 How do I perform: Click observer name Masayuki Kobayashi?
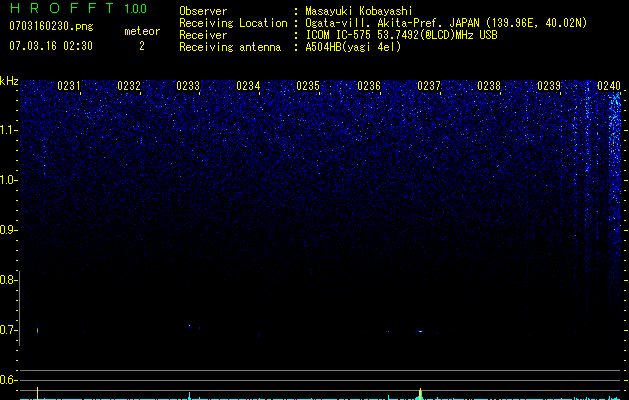pos(358,11)
